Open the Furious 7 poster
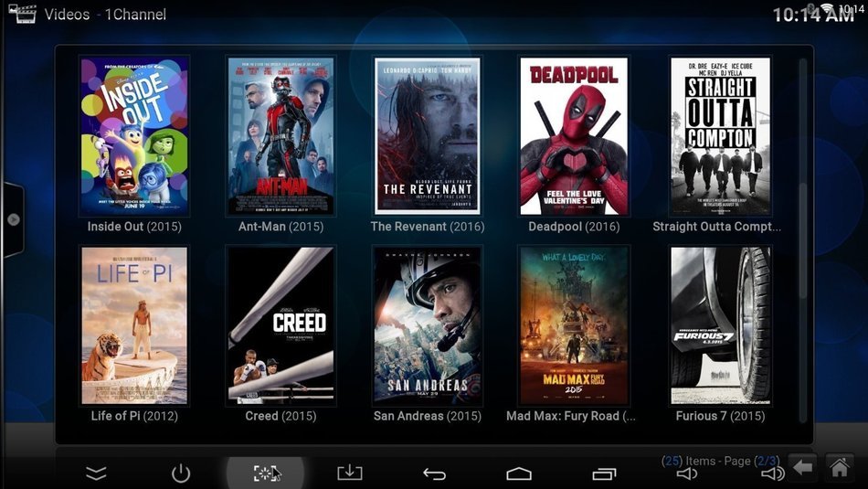The height and width of the screenshot is (489, 868). pyautogui.click(x=720, y=325)
